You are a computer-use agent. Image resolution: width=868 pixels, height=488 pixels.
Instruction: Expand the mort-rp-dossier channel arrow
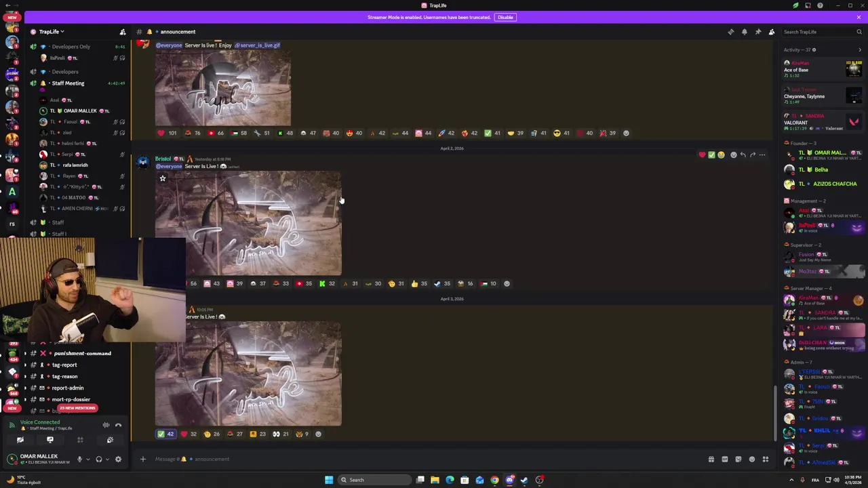pos(25,400)
